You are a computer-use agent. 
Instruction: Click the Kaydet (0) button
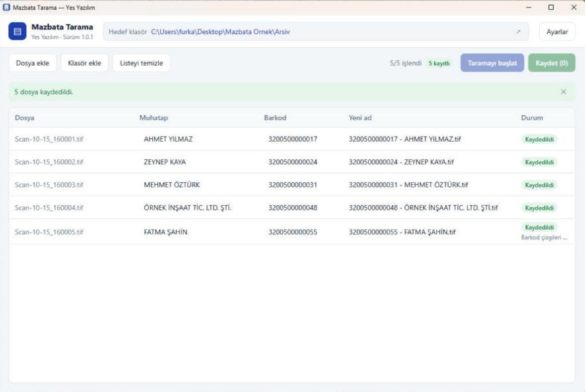pos(551,63)
